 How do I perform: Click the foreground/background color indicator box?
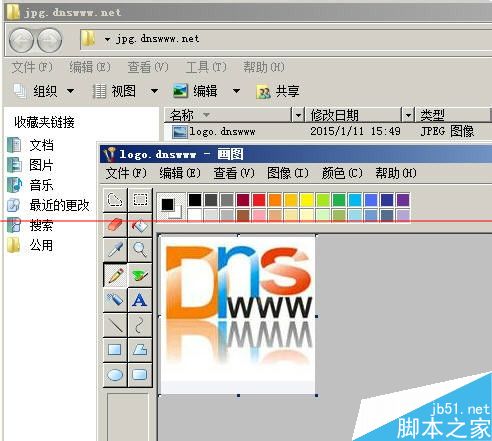pyautogui.click(x=171, y=207)
